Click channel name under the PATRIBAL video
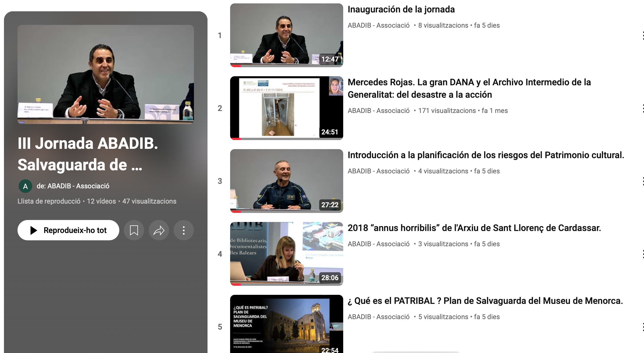This screenshot has height=353, width=644. point(378,317)
